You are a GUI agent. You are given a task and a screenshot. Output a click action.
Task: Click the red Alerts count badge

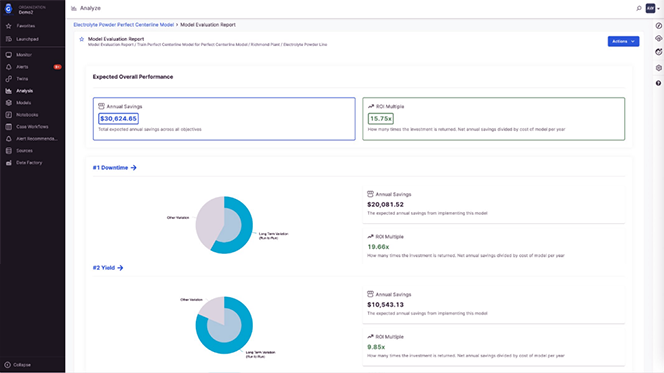coord(57,67)
